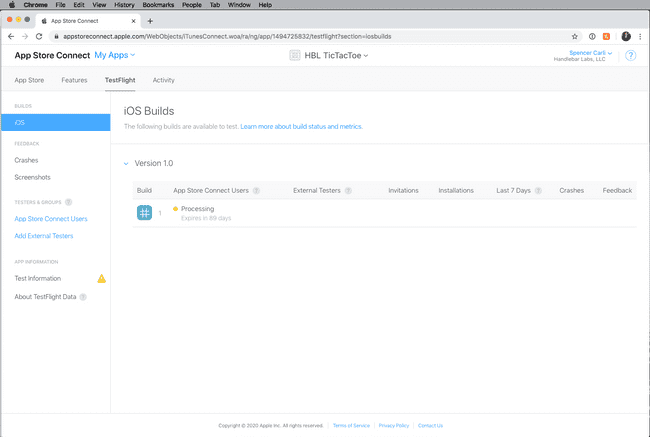Screen dimensions: 650x437
Task: Click the TicTacToe build app icon
Action: click(144, 213)
